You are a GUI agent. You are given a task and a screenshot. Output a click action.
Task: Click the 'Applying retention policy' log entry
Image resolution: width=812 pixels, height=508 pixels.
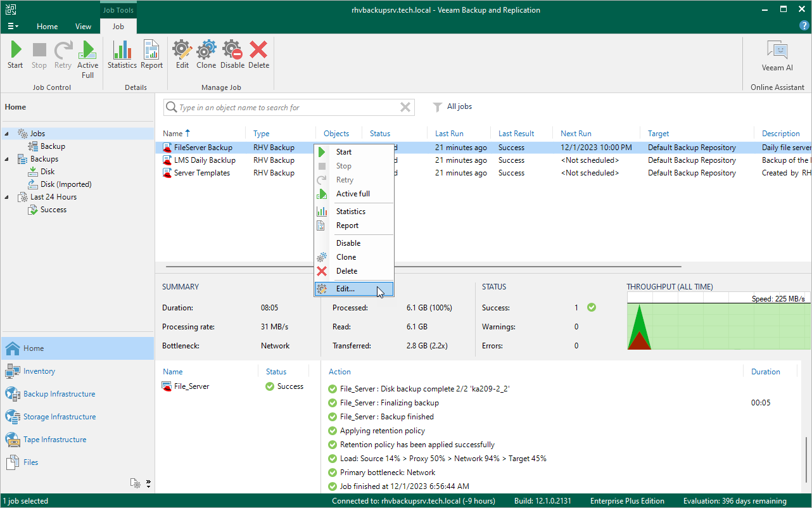pos(383,431)
